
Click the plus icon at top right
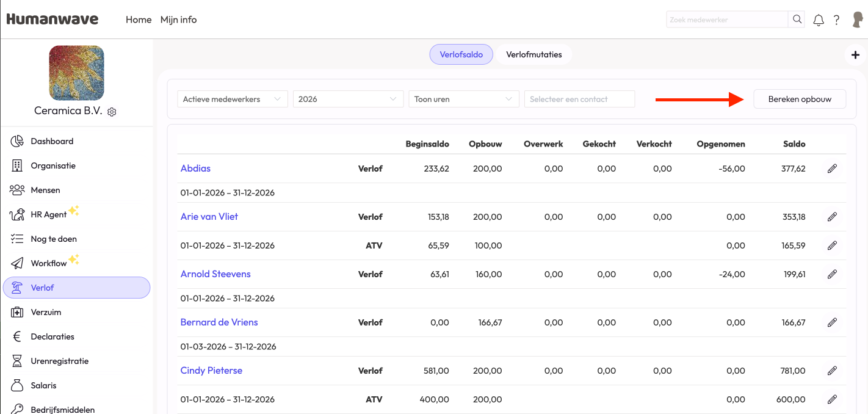click(x=855, y=55)
